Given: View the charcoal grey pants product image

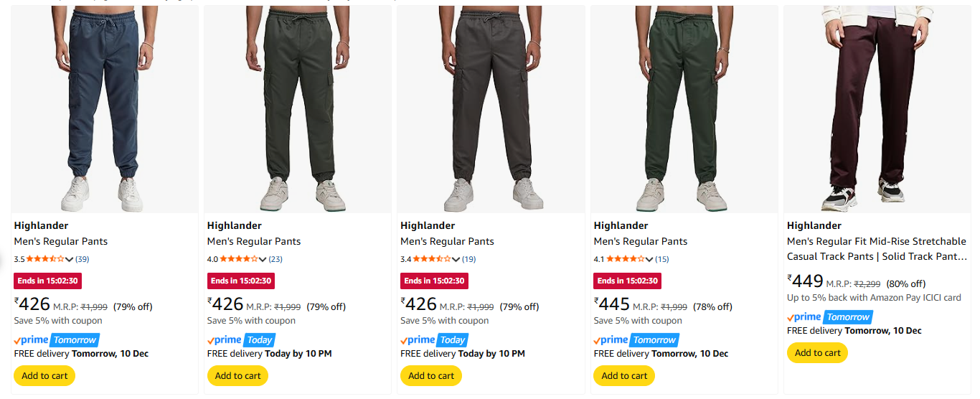Looking at the screenshot, I should (491, 108).
